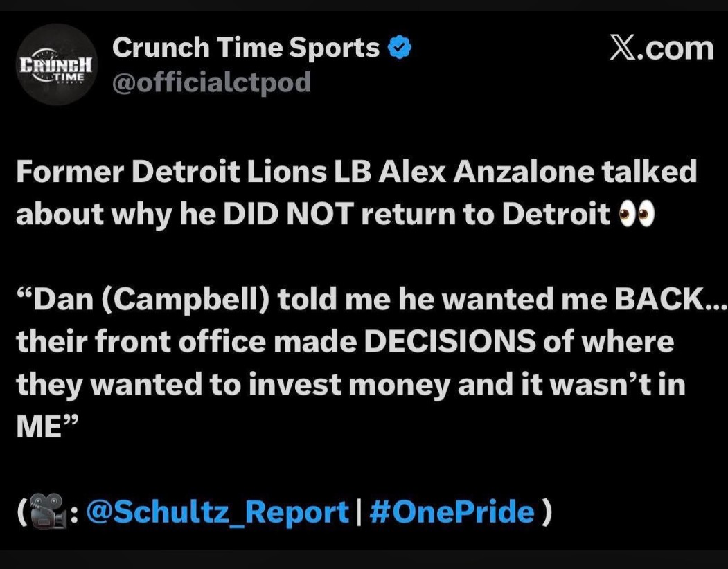The height and width of the screenshot is (569, 728).
Task: Click the word "DECISIONS" in the quote
Action: click(450, 342)
